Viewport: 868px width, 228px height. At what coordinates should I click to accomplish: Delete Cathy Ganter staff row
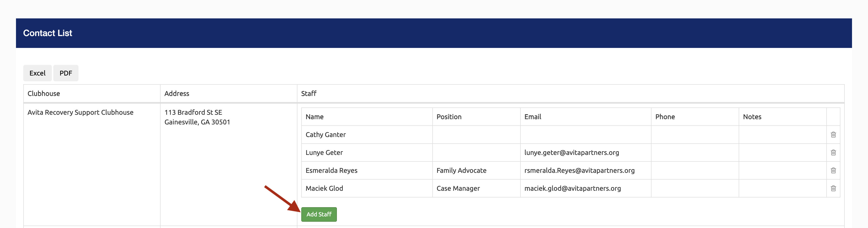[x=833, y=135]
